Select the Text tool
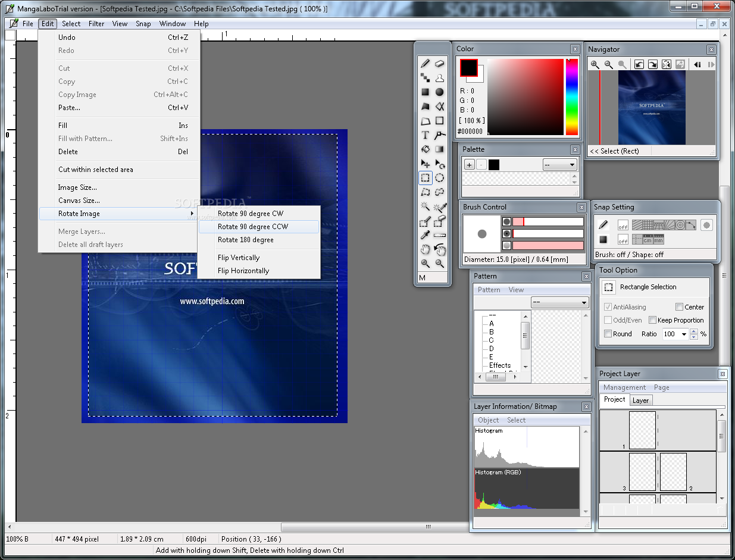Image resolution: width=735 pixels, height=560 pixels. pos(426,135)
